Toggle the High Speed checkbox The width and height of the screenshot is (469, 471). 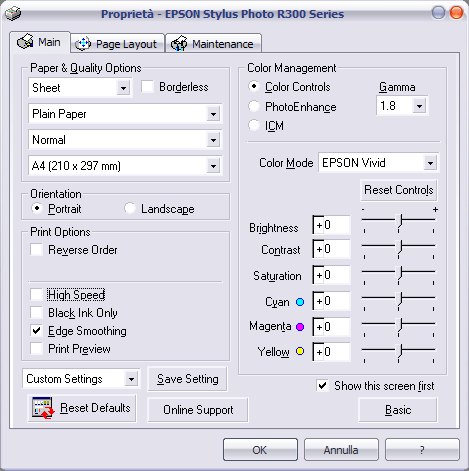(36, 295)
